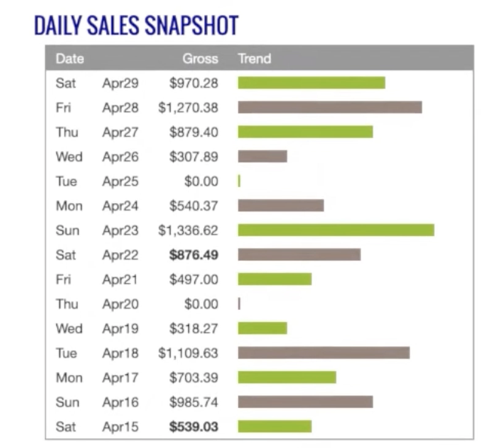
Task: Select the longest green bar for Apr23
Action: pos(335,230)
